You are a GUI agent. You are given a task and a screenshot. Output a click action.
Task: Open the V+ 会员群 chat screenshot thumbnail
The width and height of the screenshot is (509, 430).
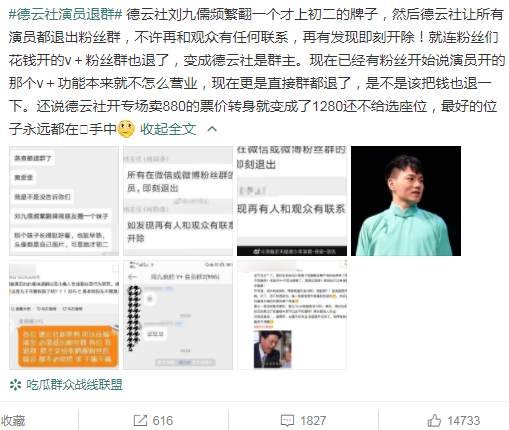[x=178, y=315]
